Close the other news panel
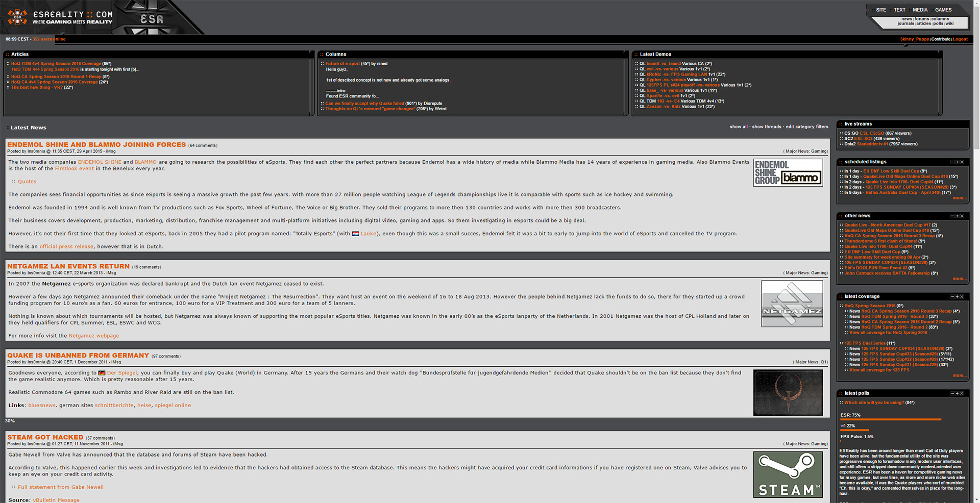The image size is (980, 503). pyautogui.click(x=962, y=216)
